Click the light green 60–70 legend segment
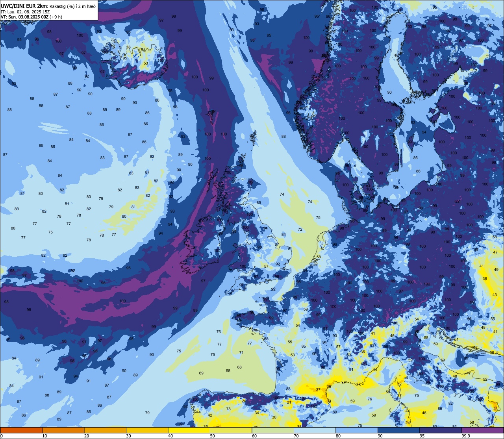Screen dimensions: 504x439 click(273, 430)
